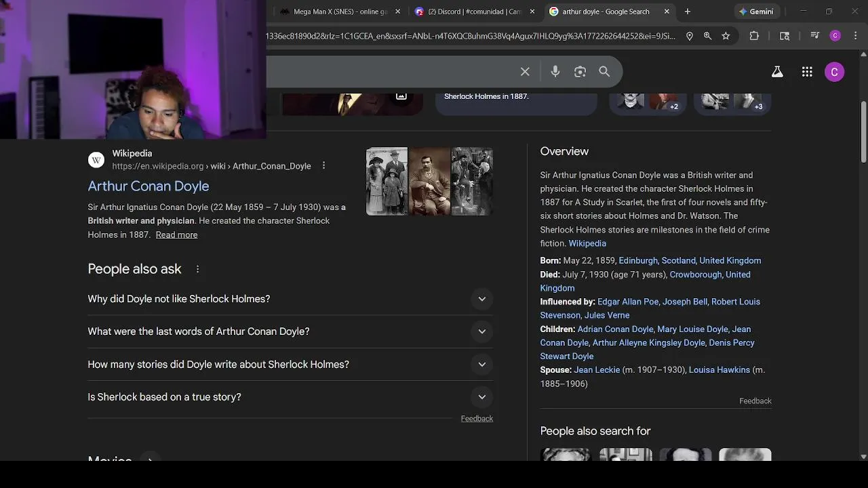This screenshot has height=488, width=868.
Task: Open the Robert Louis Stevenson link
Action: (x=650, y=308)
